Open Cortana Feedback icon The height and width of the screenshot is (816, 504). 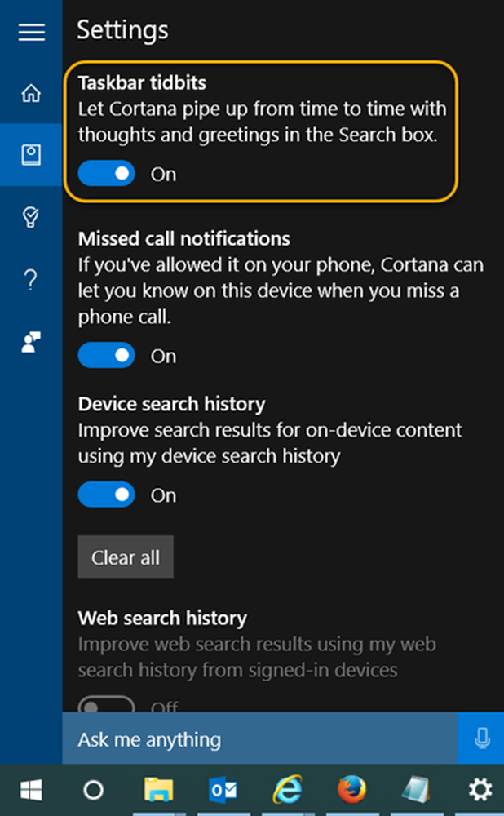[x=31, y=342]
